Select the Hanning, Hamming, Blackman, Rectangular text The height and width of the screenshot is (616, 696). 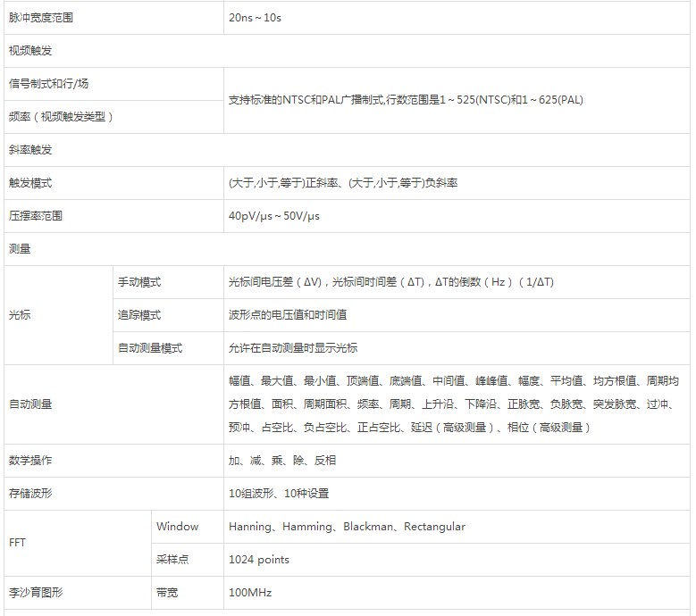347,527
